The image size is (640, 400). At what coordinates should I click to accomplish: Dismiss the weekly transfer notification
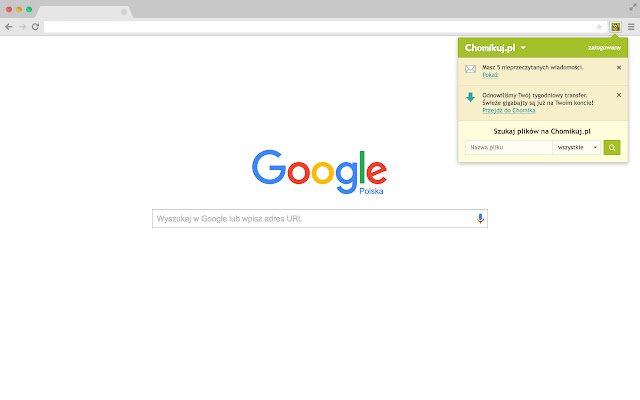click(x=619, y=95)
